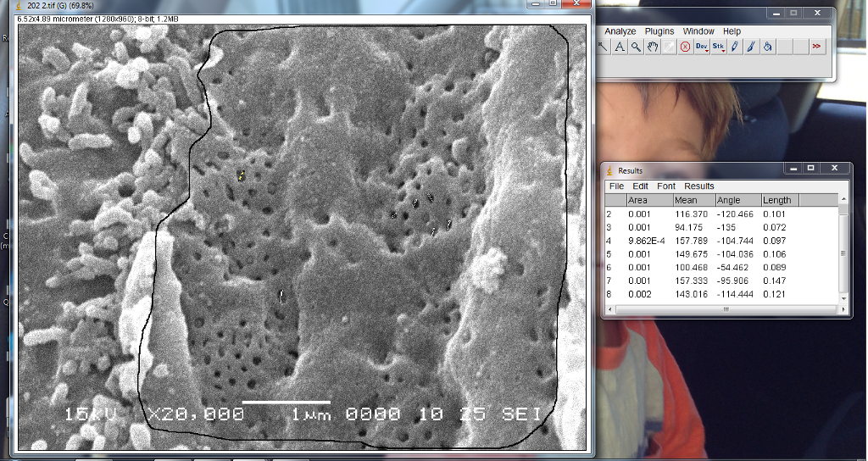Click the angle value -135
Screen dimensions: 868x461
tap(726, 227)
